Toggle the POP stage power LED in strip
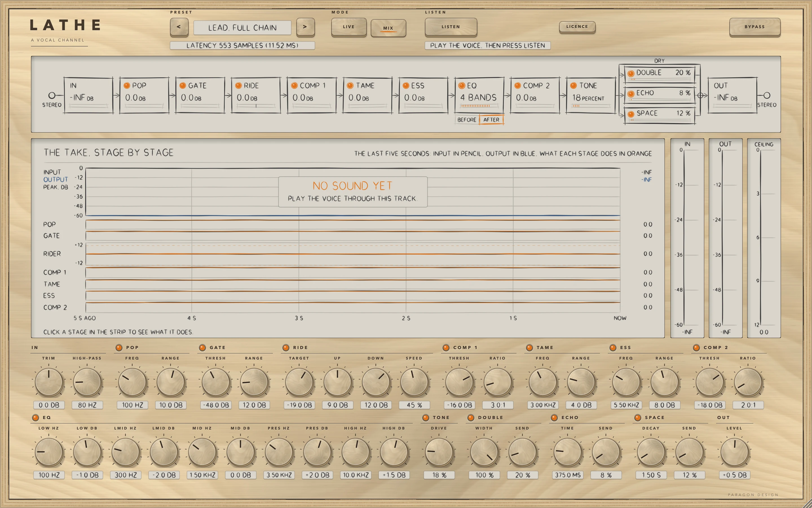 click(127, 86)
